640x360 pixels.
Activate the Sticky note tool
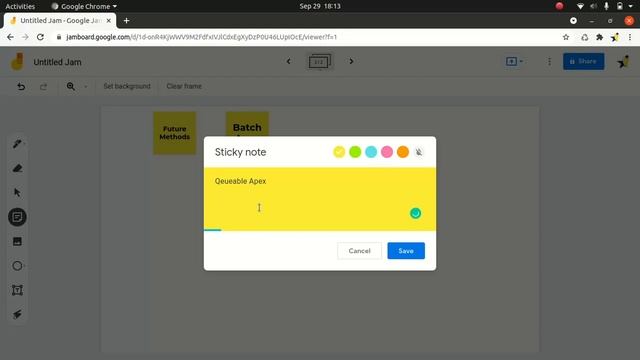pos(17,217)
